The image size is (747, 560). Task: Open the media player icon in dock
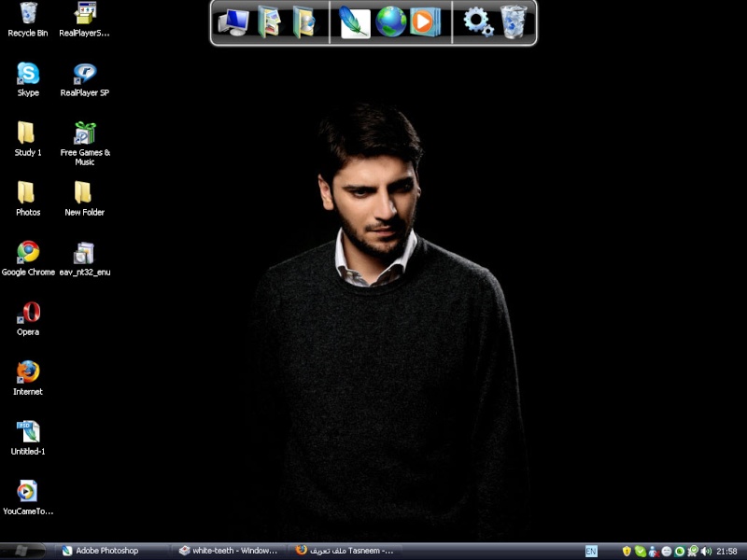[425, 21]
